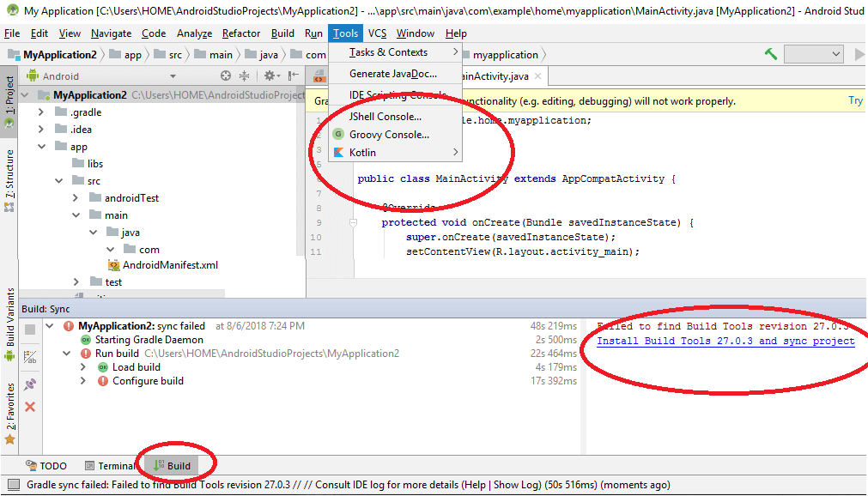Image resolution: width=868 pixels, height=496 pixels.
Task: Click the java breadcrumb
Action: (x=262, y=55)
